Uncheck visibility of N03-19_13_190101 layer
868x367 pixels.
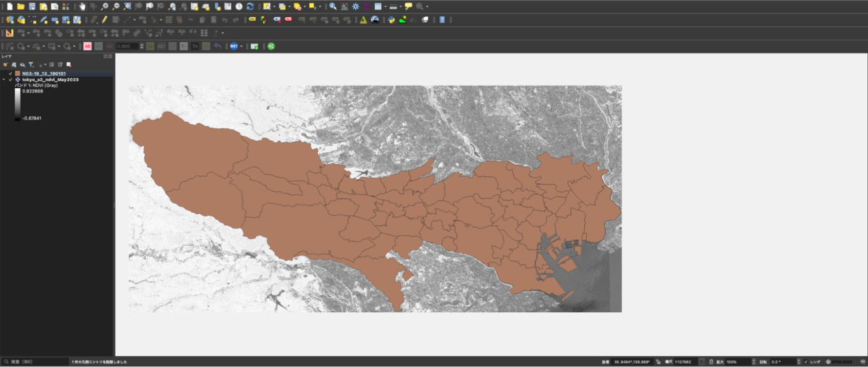[x=11, y=74]
